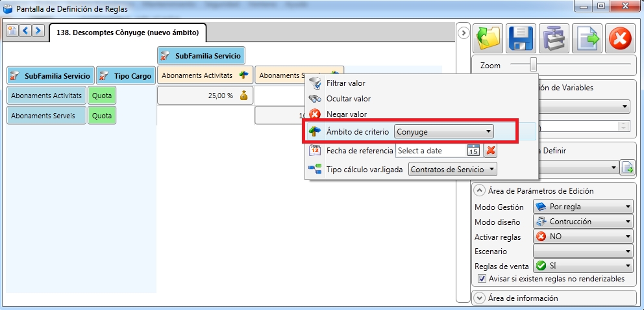Click the Tipo cálculo var.ligada tree icon
644x310 pixels.
point(315,169)
